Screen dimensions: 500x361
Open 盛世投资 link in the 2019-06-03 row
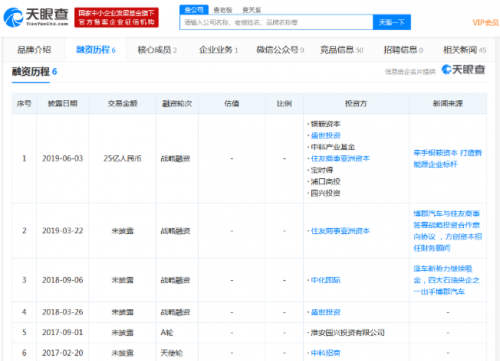tap(325, 135)
